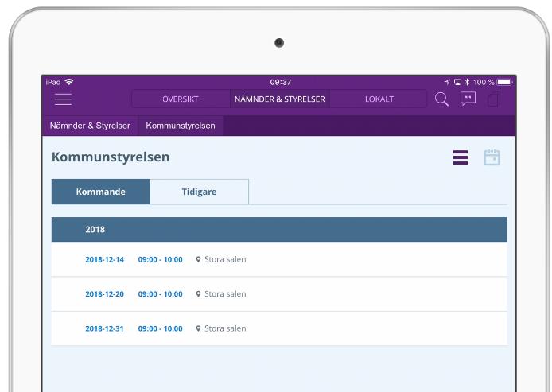Open the chat messages icon
The width and height of the screenshot is (552, 392).
point(468,99)
